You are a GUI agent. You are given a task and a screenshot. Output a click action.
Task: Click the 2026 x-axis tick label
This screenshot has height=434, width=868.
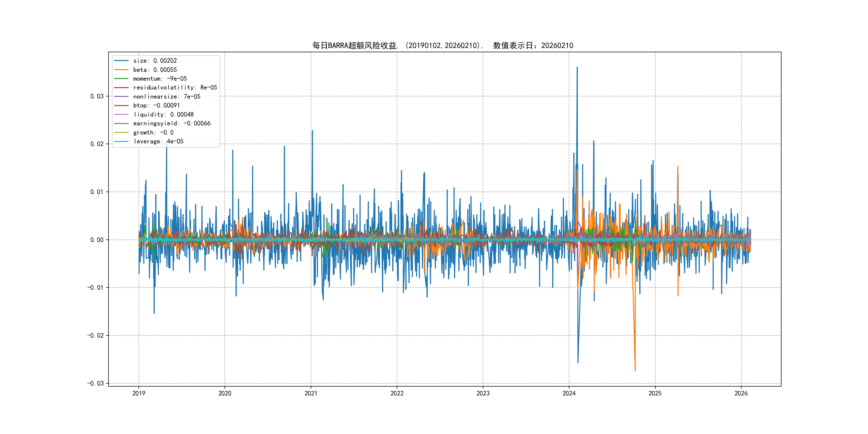click(741, 393)
